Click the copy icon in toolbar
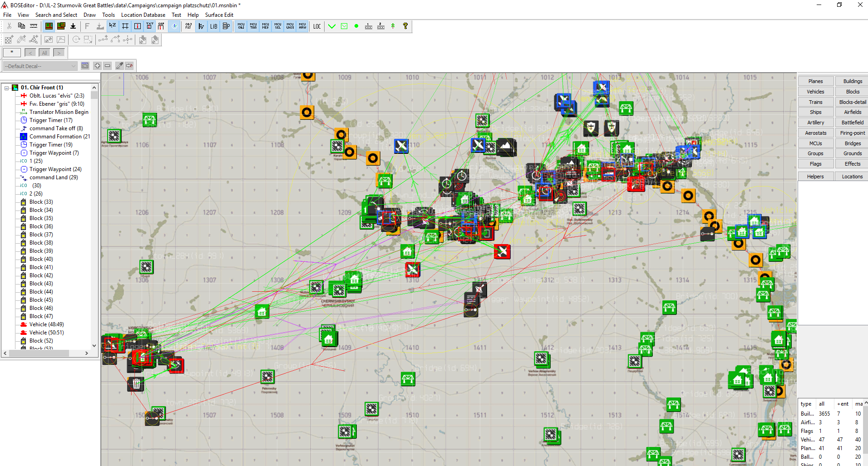The image size is (868, 466). point(21,26)
